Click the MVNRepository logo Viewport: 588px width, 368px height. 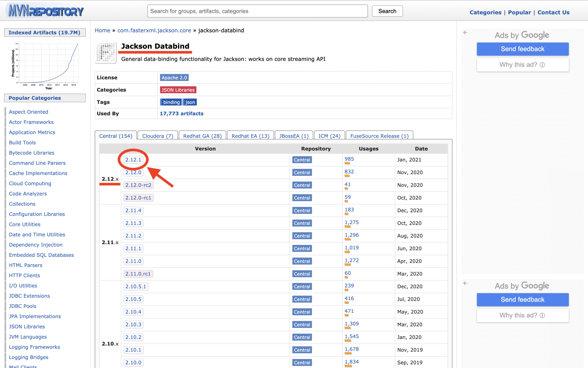[45, 11]
